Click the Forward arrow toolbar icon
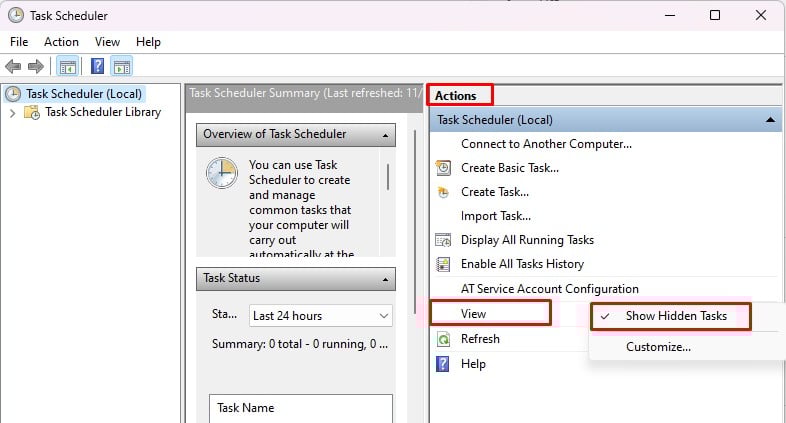Image resolution: width=786 pixels, height=423 pixels. 36,67
